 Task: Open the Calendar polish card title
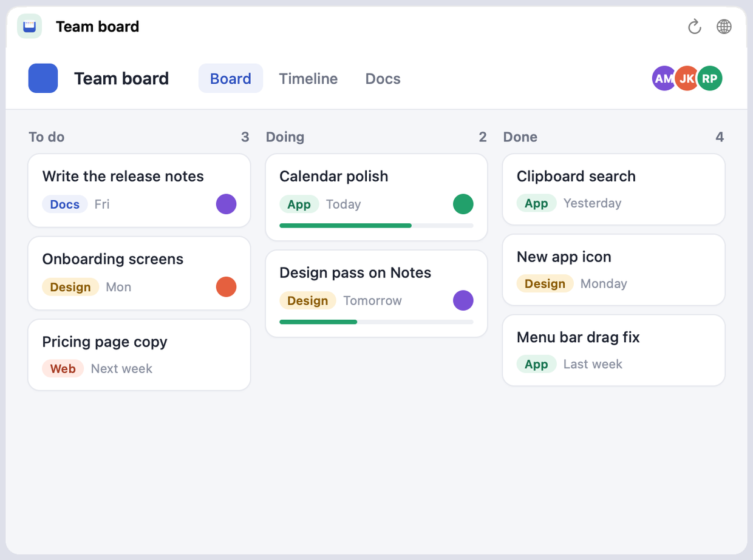pyautogui.click(x=334, y=176)
